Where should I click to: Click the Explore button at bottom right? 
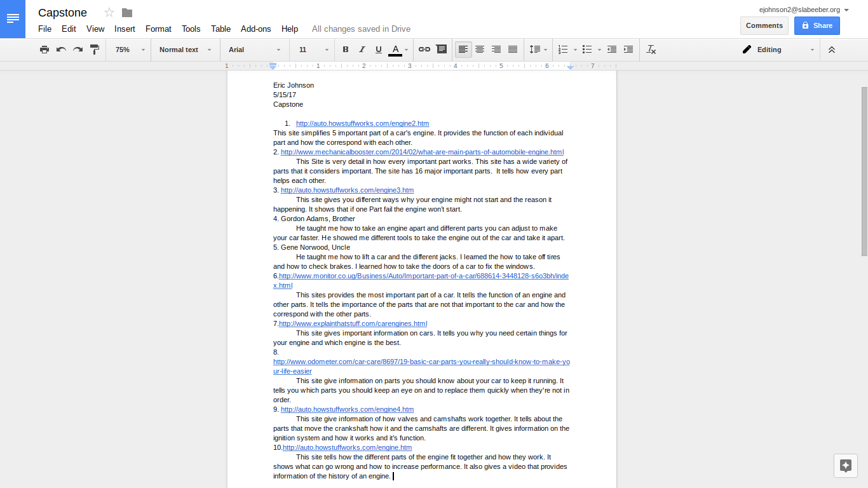[x=845, y=465]
